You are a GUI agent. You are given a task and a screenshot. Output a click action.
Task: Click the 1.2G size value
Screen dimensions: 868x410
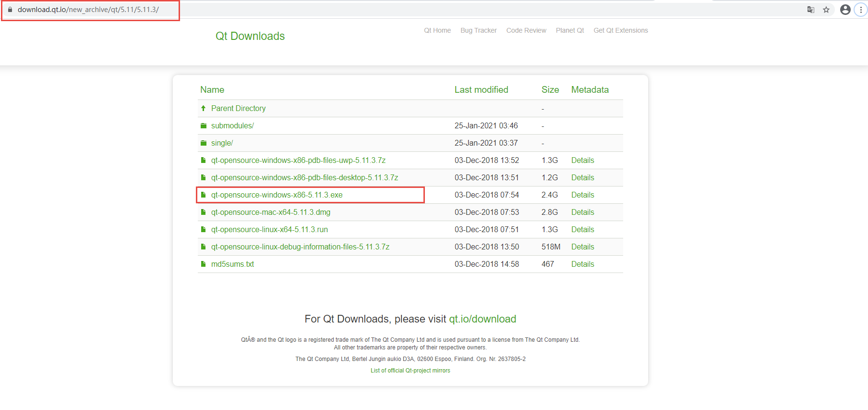(x=550, y=178)
